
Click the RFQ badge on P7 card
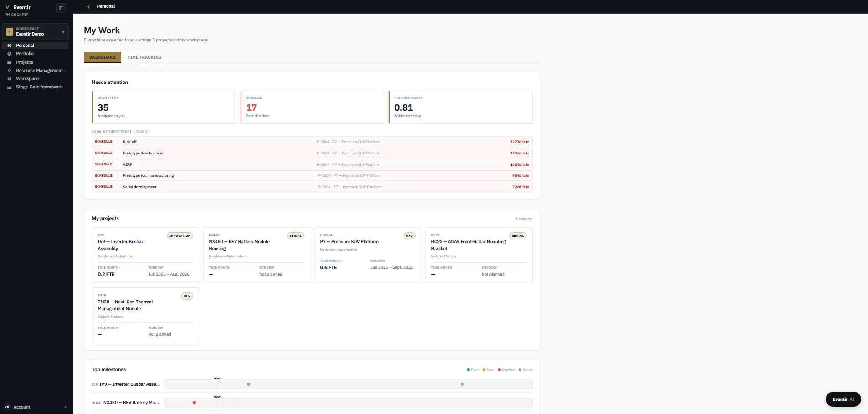click(410, 236)
